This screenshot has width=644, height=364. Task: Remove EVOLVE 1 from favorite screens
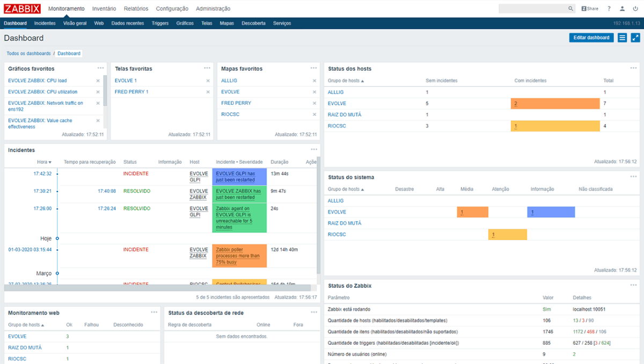pyautogui.click(x=208, y=81)
